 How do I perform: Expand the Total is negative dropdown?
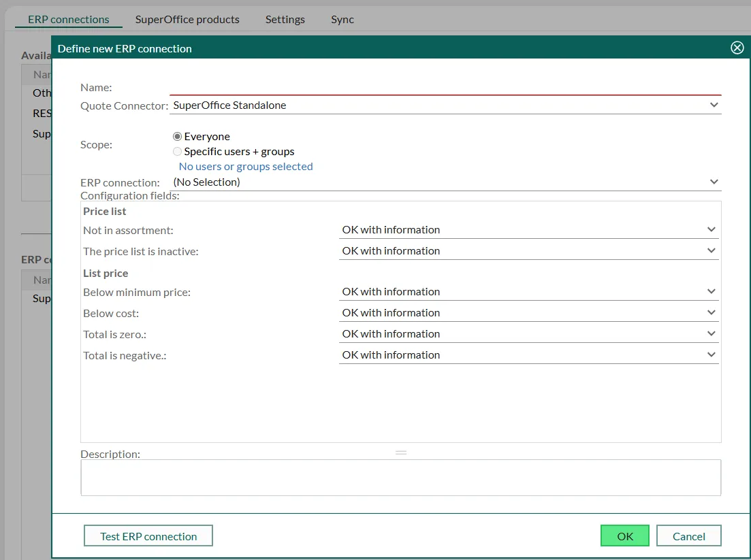711,355
